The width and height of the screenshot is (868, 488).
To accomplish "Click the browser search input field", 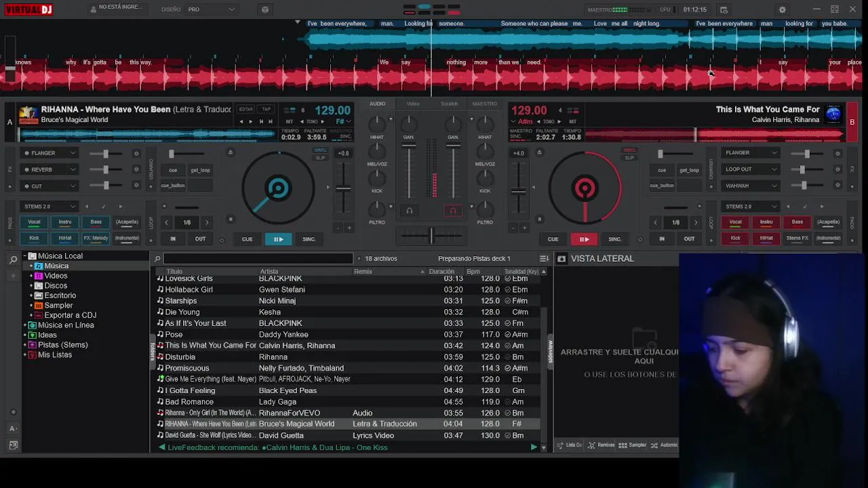I will [258, 258].
